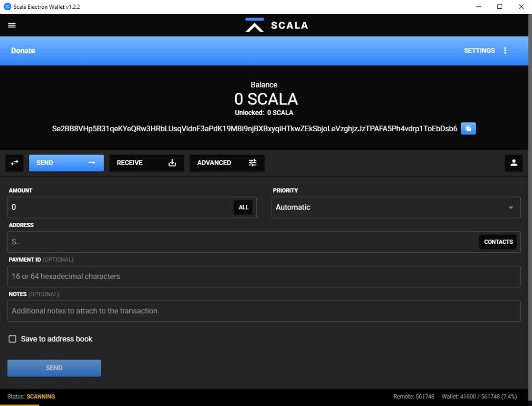Focus the Payment ID input field

click(x=264, y=276)
